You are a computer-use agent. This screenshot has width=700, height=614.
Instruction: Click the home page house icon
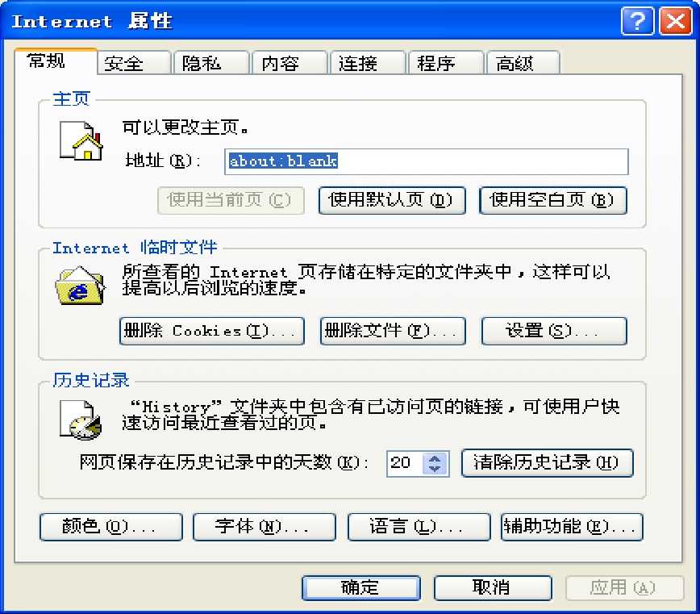tap(81, 140)
